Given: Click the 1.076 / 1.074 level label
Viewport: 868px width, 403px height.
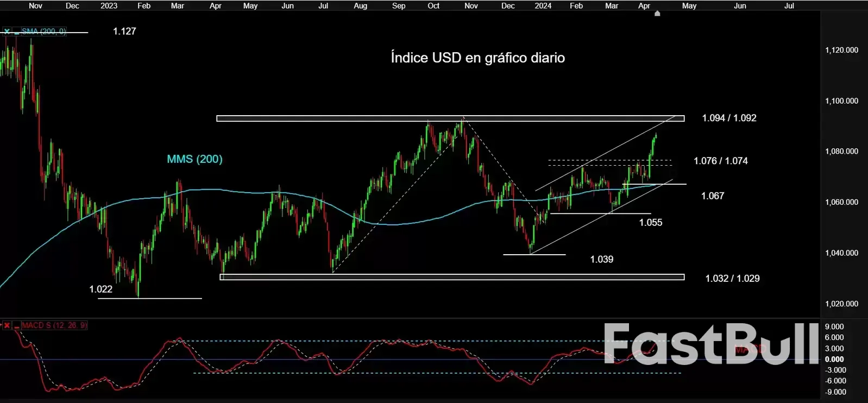Looking at the screenshot, I should 720,161.
